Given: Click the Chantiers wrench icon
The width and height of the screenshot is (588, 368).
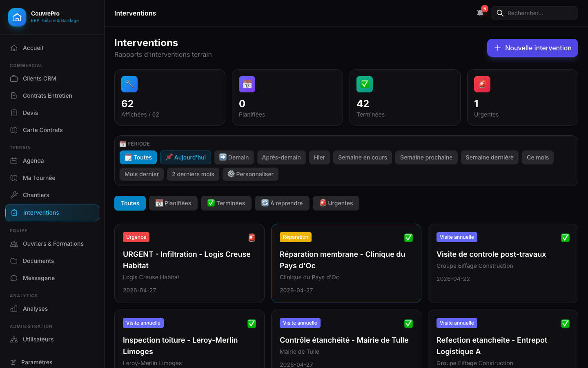Looking at the screenshot, I should (x=14, y=195).
